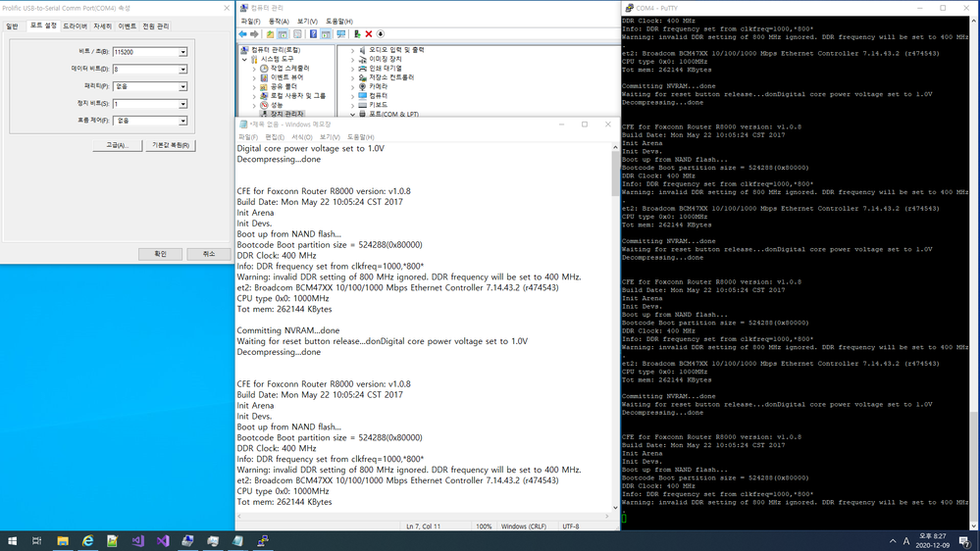
Task: Open Task View on the taskbar
Action: (37, 541)
